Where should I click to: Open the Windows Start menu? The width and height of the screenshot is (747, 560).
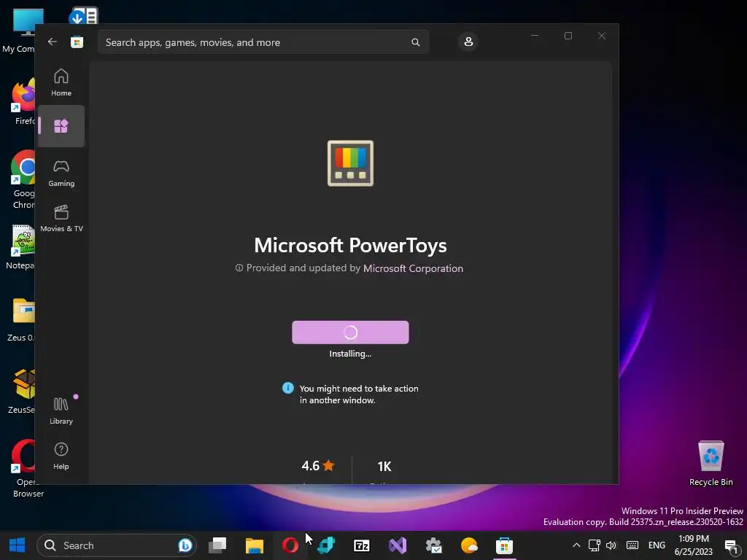[18, 545]
